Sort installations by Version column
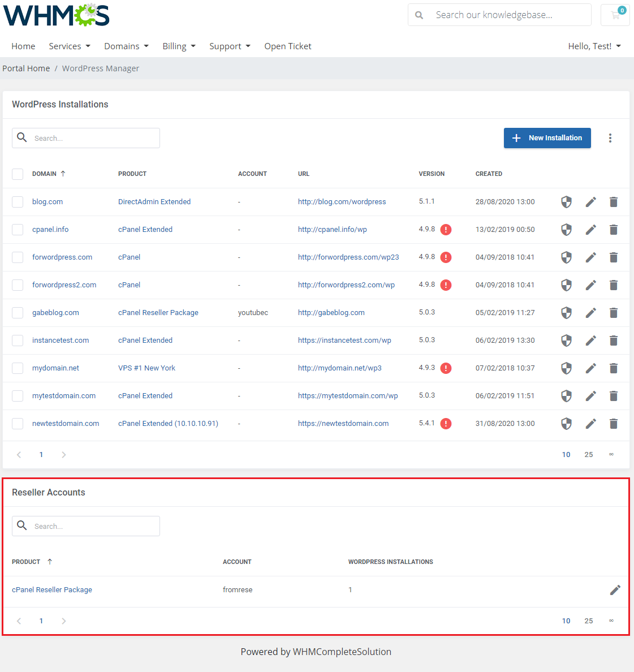Screen dimensions: 634x672 pos(432,174)
